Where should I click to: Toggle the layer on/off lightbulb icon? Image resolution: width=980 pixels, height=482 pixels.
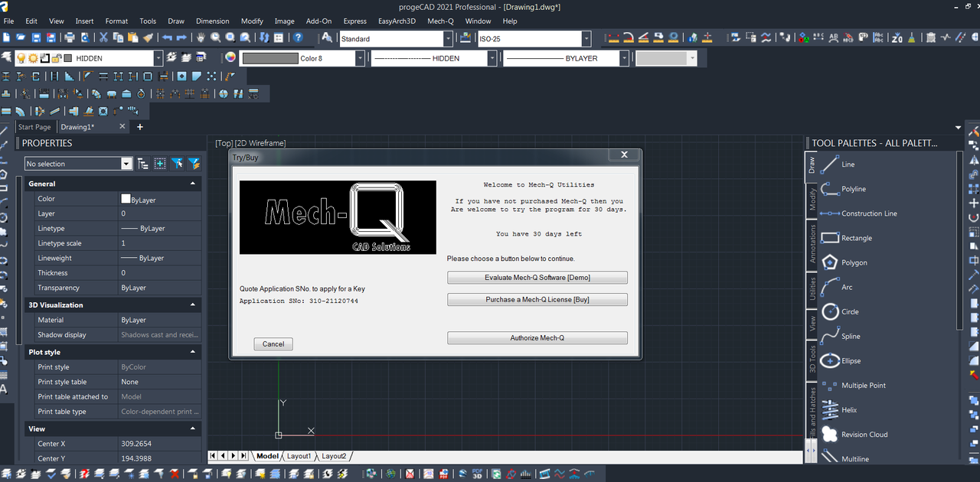click(21, 58)
